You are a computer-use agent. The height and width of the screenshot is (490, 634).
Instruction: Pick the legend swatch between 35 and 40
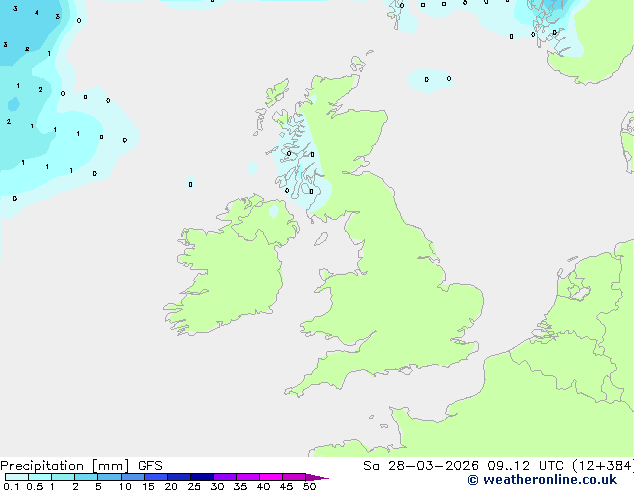coord(248,477)
